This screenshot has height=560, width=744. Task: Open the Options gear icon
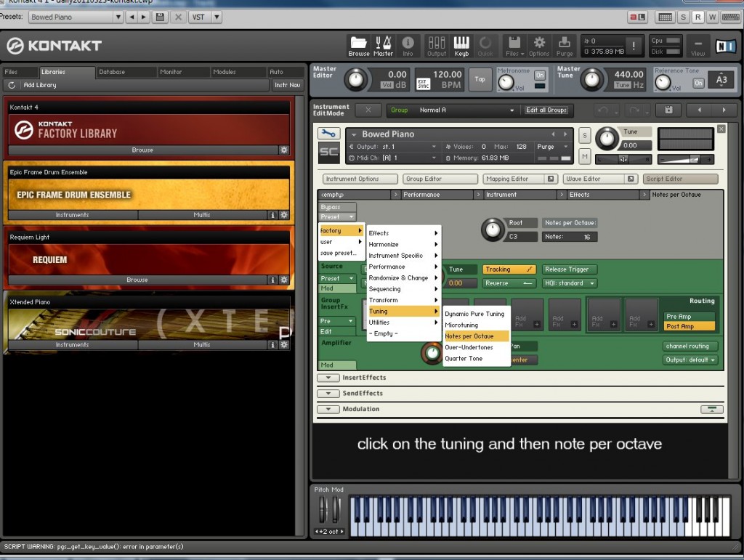(539, 46)
